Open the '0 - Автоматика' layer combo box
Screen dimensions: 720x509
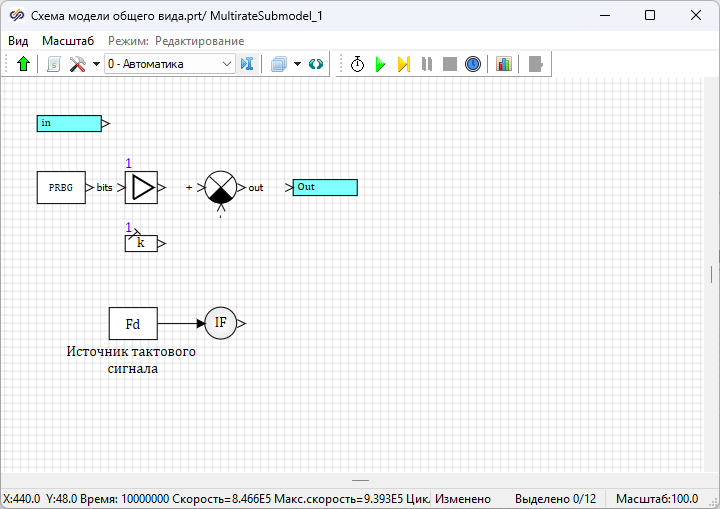pos(169,64)
